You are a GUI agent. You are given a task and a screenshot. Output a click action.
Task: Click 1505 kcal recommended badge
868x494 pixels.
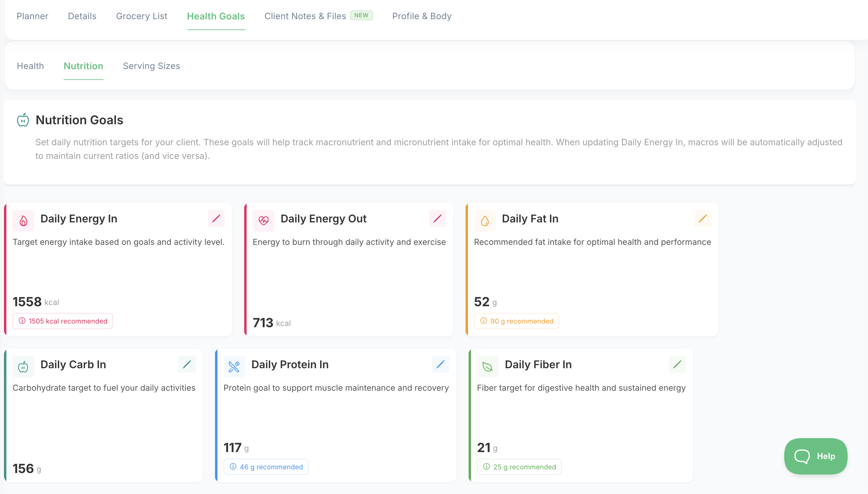[x=63, y=321]
